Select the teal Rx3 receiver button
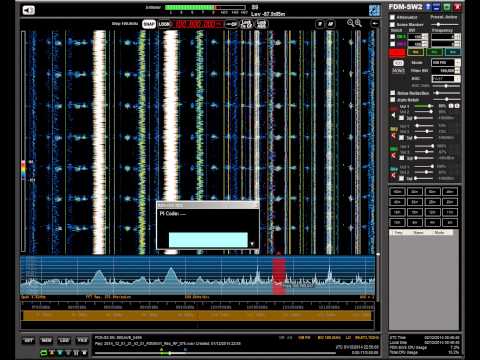The image size is (480, 360). [453, 52]
